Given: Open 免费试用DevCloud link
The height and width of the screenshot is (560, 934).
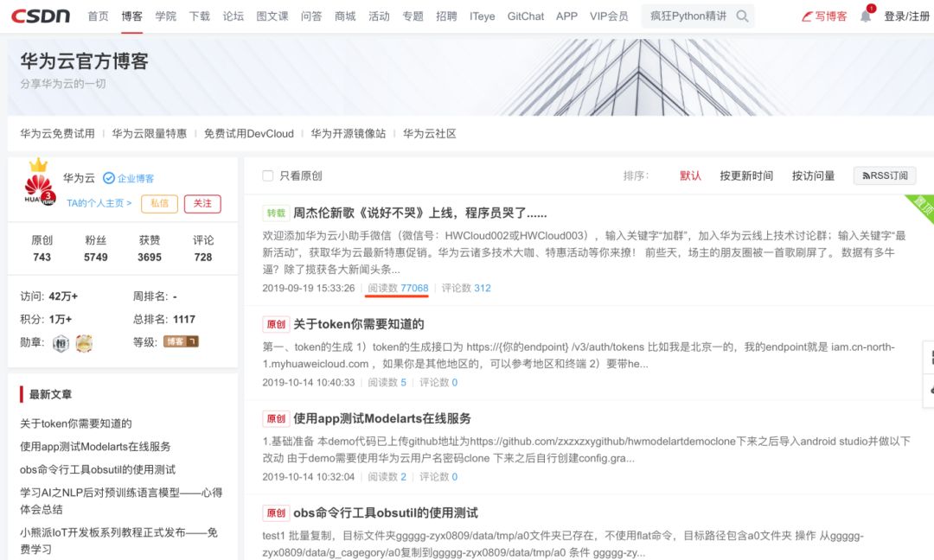Looking at the screenshot, I should 249,133.
